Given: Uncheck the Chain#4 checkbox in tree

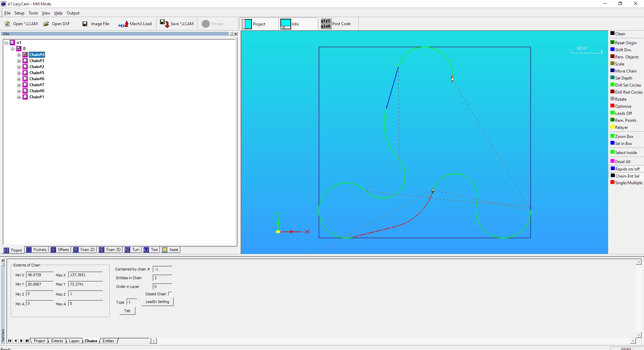Looking at the screenshot, I should (x=25, y=55).
